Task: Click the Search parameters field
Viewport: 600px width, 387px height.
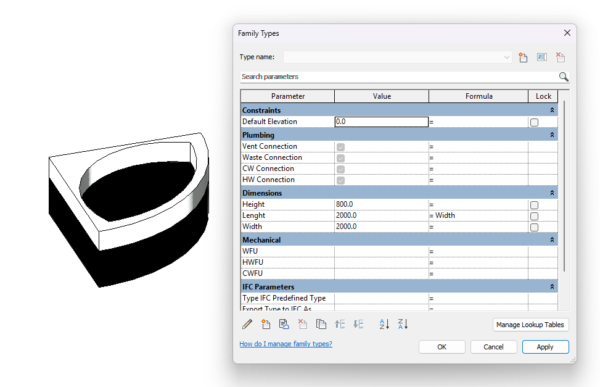Action: point(399,77)
